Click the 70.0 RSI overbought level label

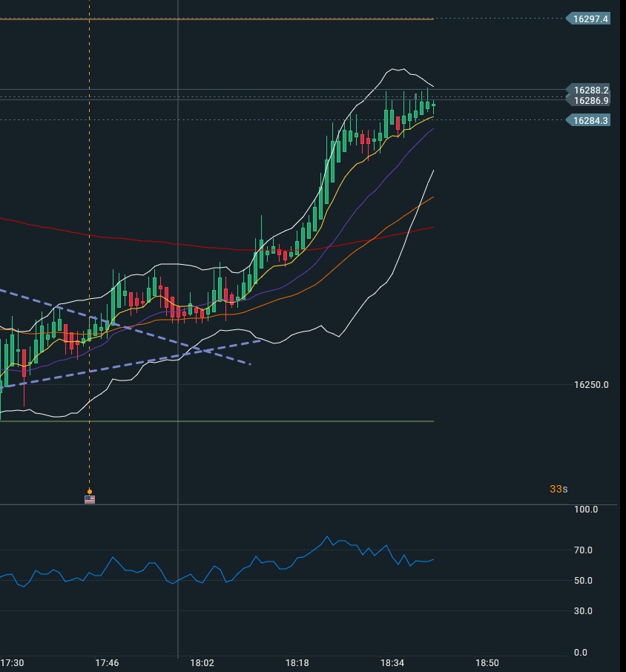[584, 550]
